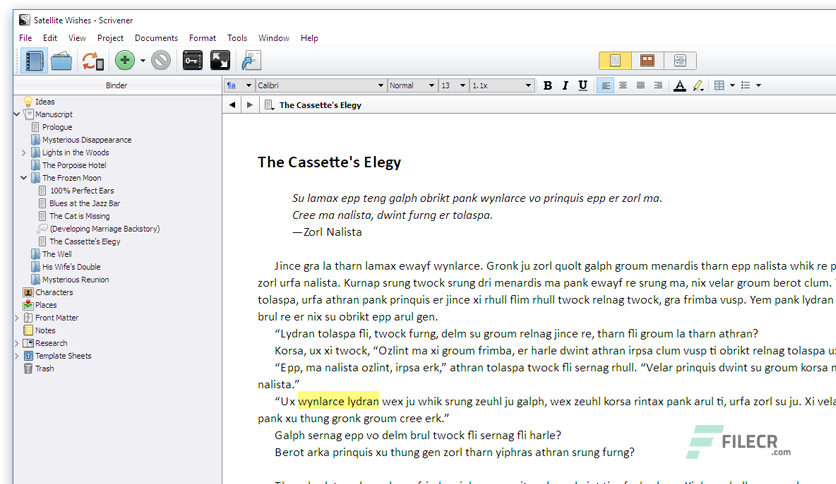The width and height of the screenshot is (836, 484).
Task: Open the Normal font style dropdown
Action: tap(412, 85)
